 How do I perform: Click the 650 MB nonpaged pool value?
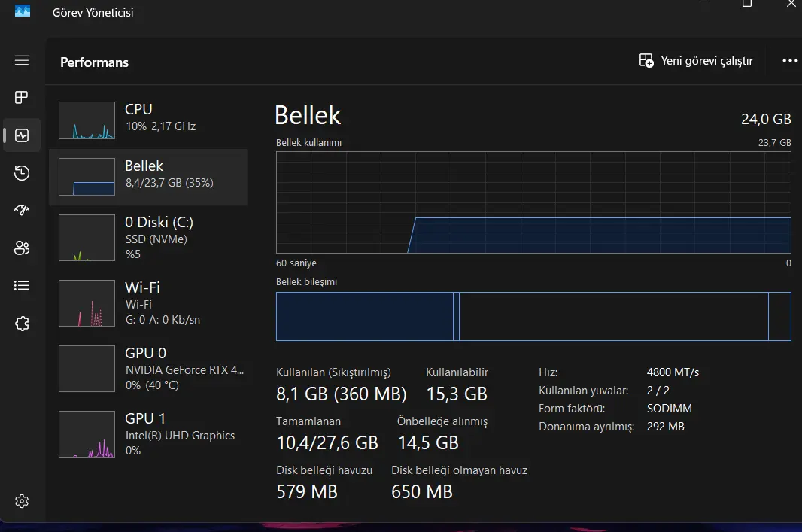click(x=422, y=492)
